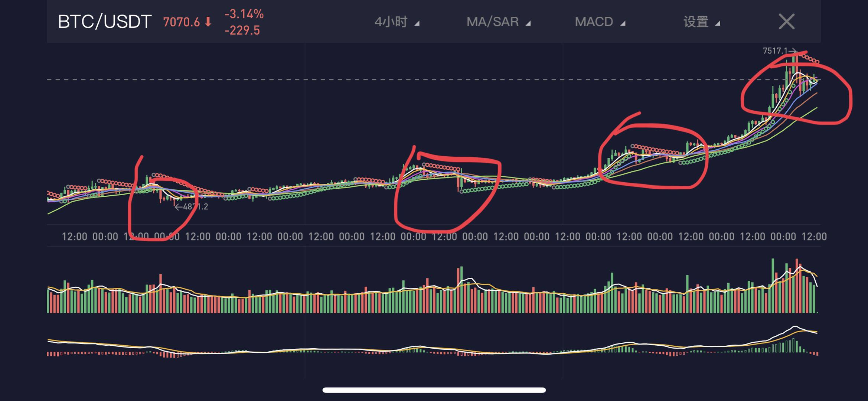
Task: Click the small arrow beside MA/SAR
Action: (528, 23)
